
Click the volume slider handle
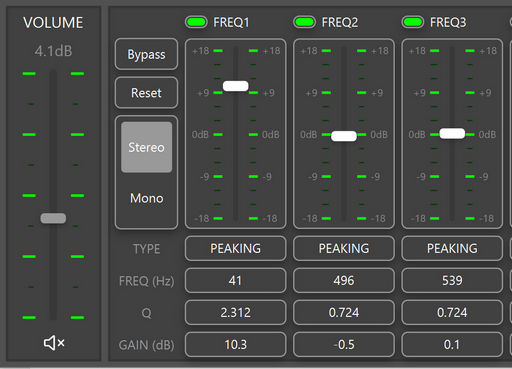(53, 218)
